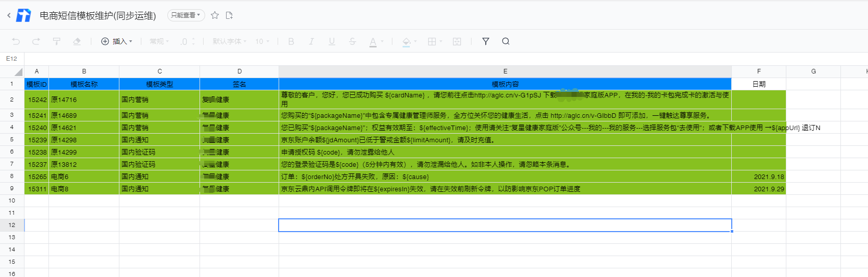The height and width of the screenshot is (277, 868).
Task: Expand the fill color dropdown arrow
Action: coord(415,41)
